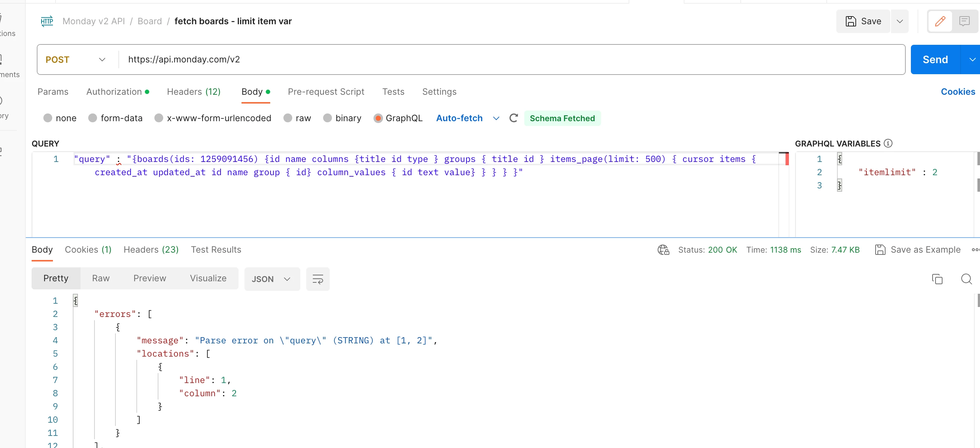Open the Authorization tab

(118, 91)
